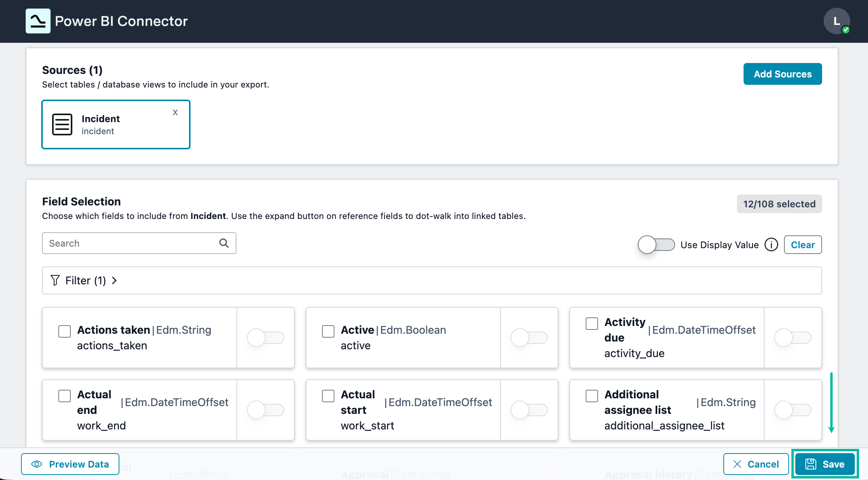868x480 pixels.
Task: Enable the Actions taken toggle switch
Action: [x=266, y=338]
